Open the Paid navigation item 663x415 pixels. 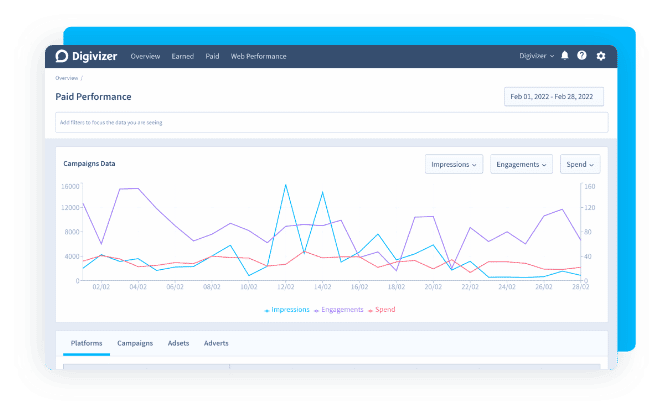point(212,56)
